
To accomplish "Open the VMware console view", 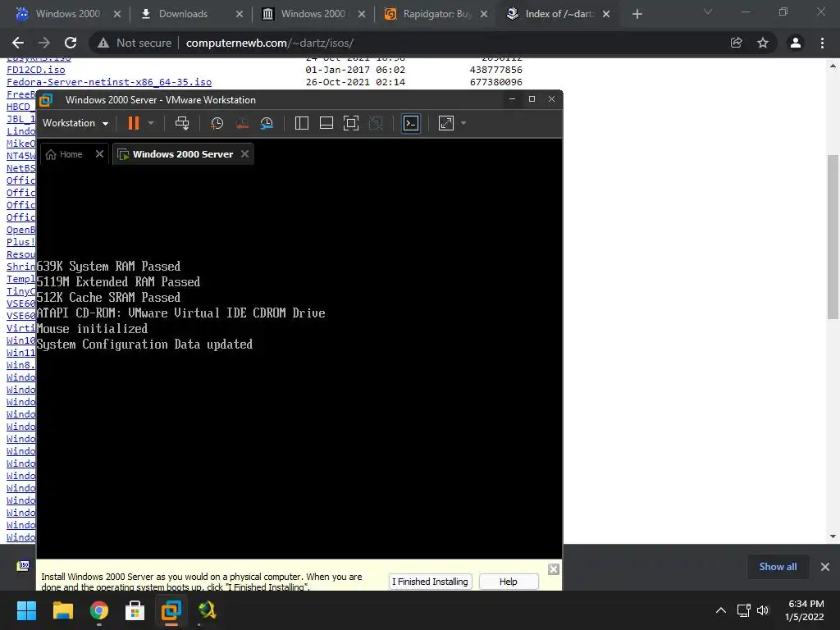I will (411, 123).
